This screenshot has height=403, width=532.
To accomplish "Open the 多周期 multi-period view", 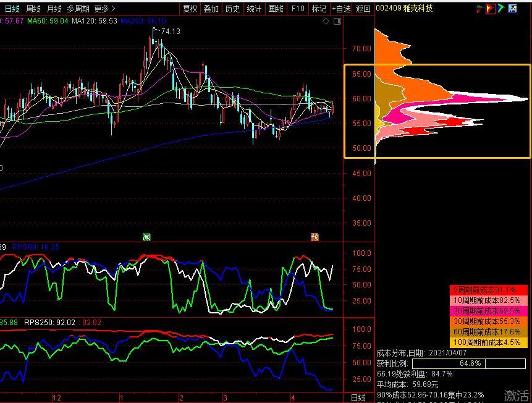I will click(x=78, y=9).
